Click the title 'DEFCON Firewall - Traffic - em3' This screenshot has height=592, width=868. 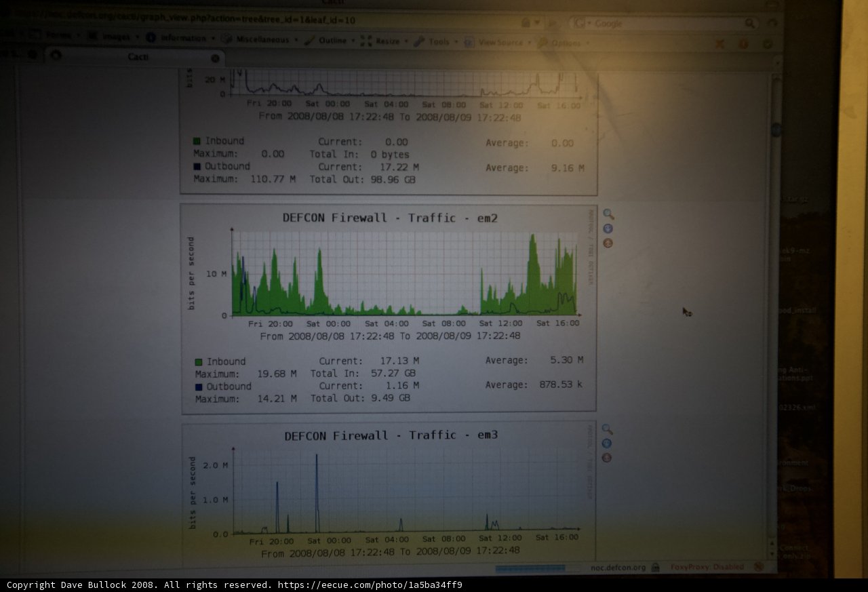[391, 435]
